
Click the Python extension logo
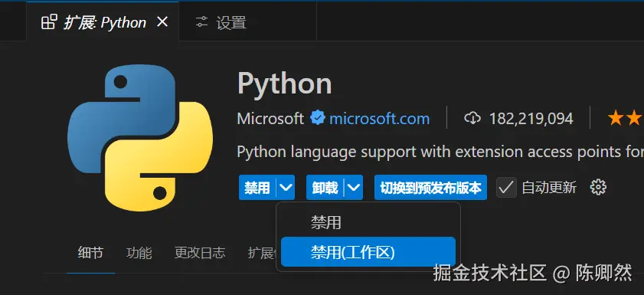[140, 138]
